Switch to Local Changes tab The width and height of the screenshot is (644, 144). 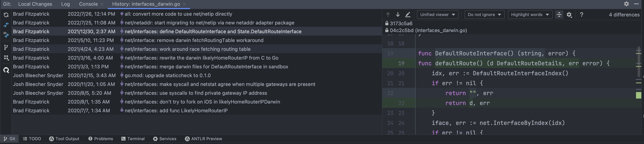[35, 4]
